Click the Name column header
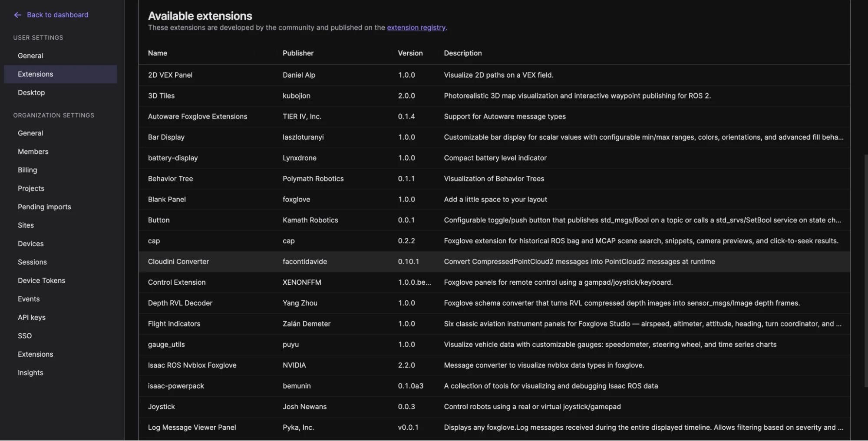Viewport: 868px width, 441px height. coord(157,53)
